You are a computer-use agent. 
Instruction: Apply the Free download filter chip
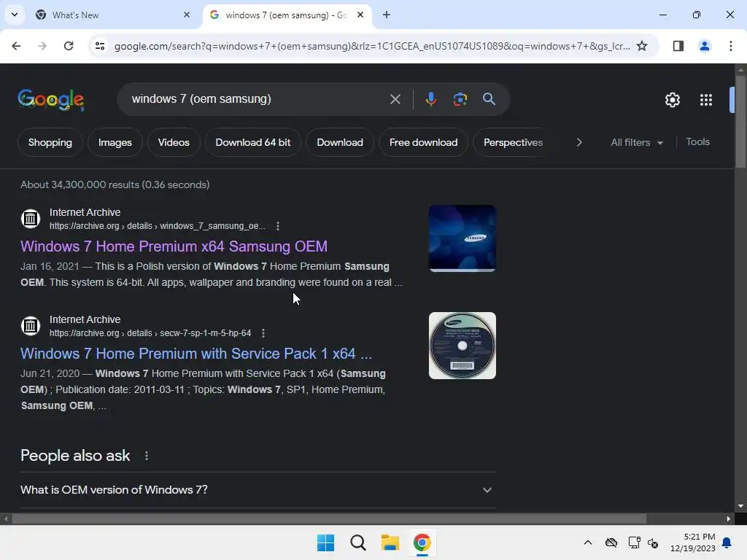coord(423,142)
